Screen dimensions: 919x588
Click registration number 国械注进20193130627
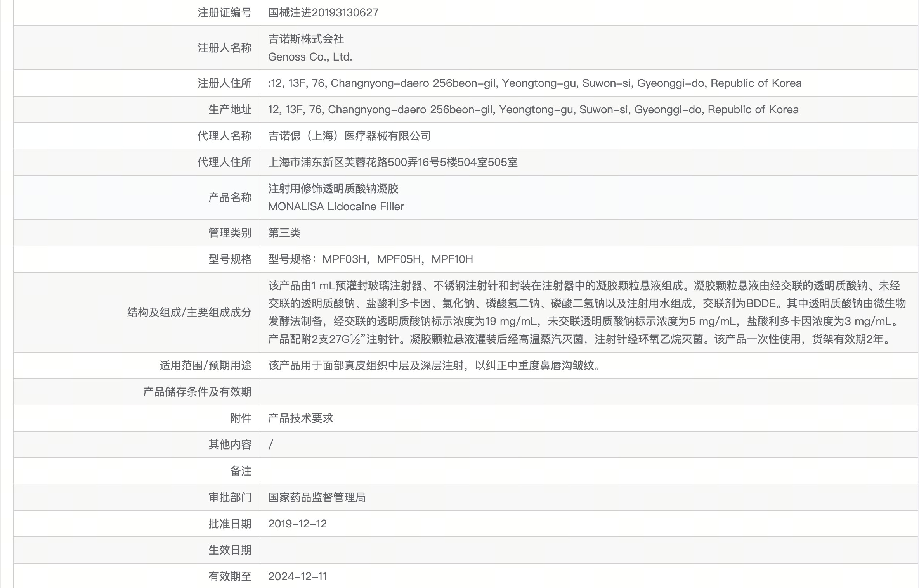(323, 12)
